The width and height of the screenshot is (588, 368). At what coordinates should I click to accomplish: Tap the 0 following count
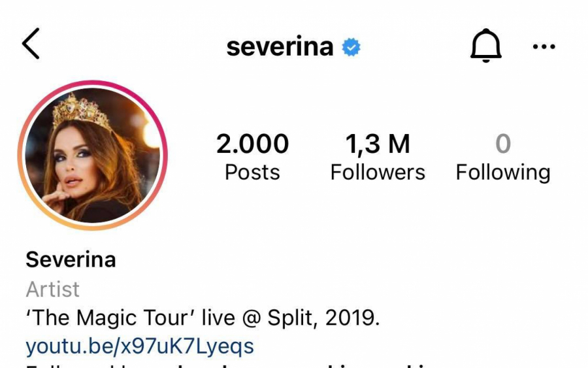(503, 144)
